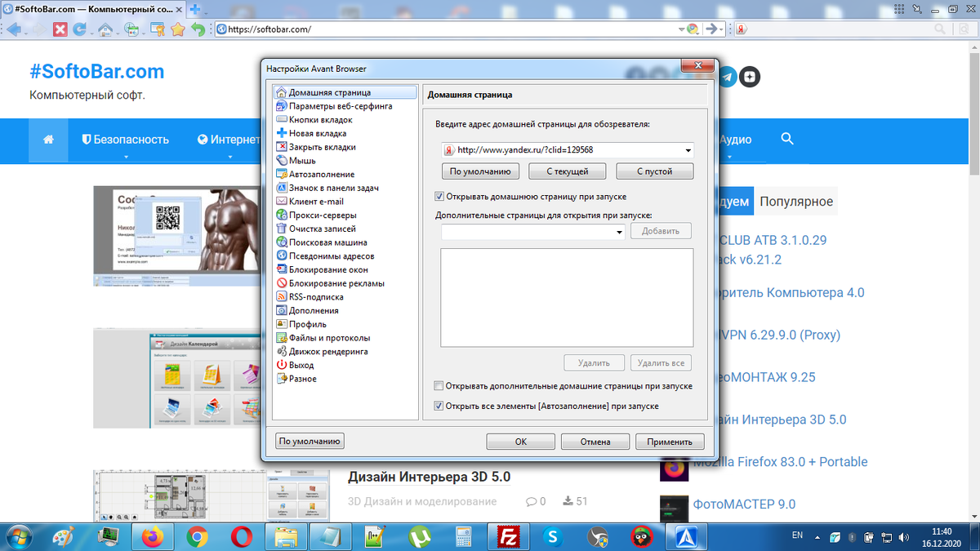Expand additional startup pages dropdown
Screen dimensions: 980x551
click(x=620, y=232)
